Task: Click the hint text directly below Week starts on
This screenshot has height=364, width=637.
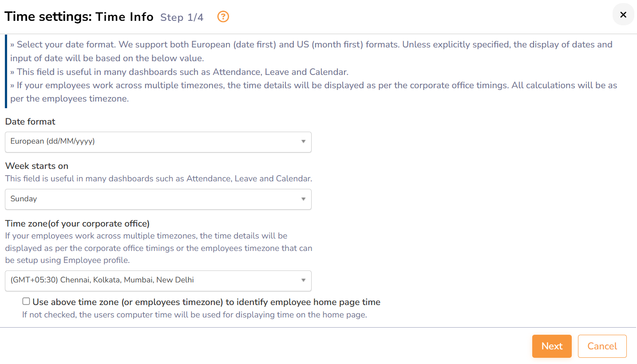Action: point(158,179)
